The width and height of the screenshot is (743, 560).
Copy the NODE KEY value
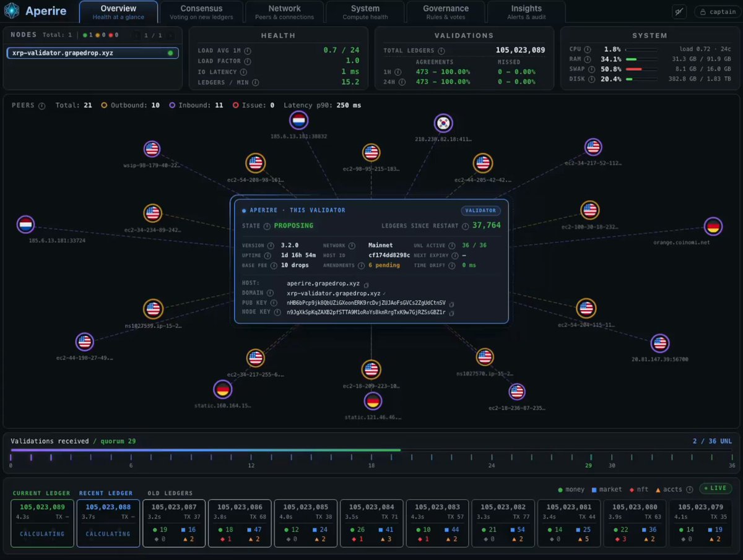click(x=451, y=314)
